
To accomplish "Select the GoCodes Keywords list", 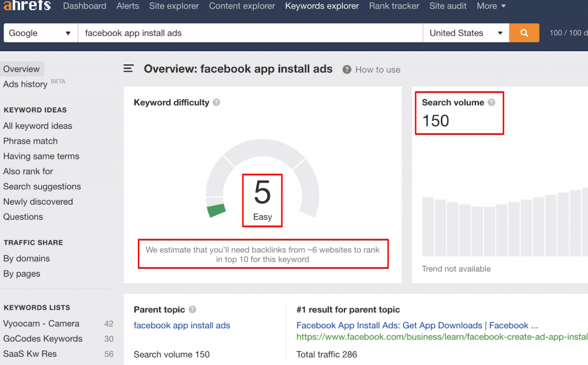I will 43,339.
